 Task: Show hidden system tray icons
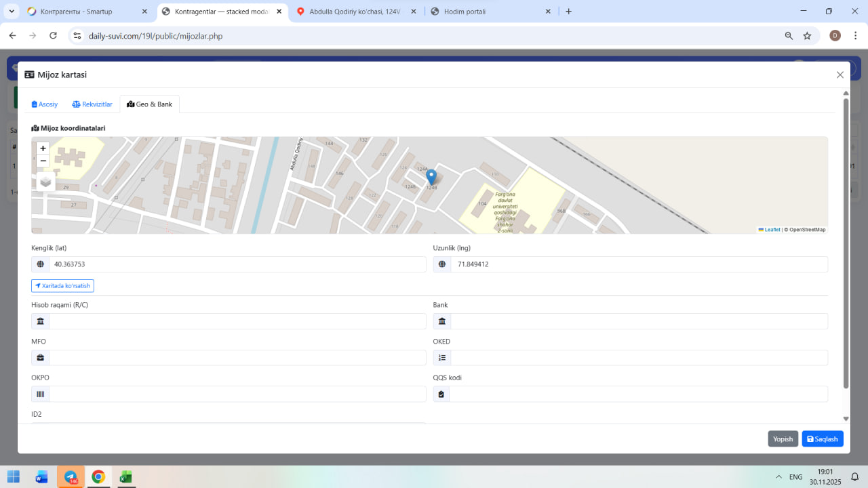[778, 477]
